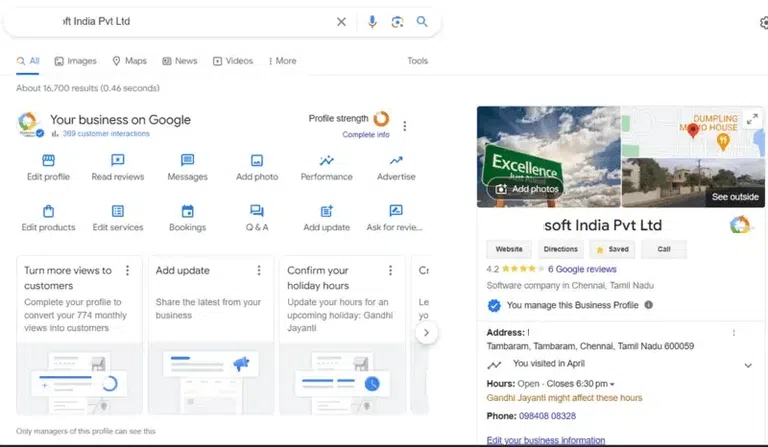768x447 pixels.
Task: Click the Add photo icon
Action: pos(257,160)
